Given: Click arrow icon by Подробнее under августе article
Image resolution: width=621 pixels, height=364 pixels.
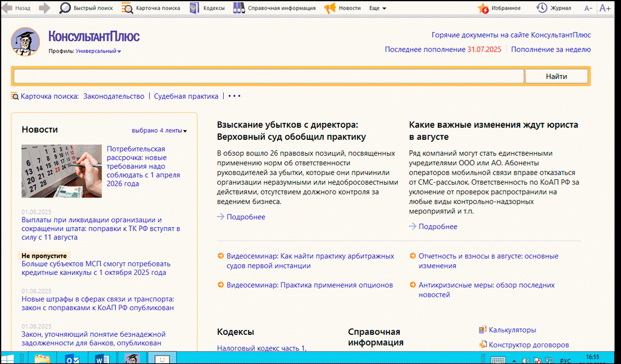Looking at the screenshot, I should coord(412,227).
